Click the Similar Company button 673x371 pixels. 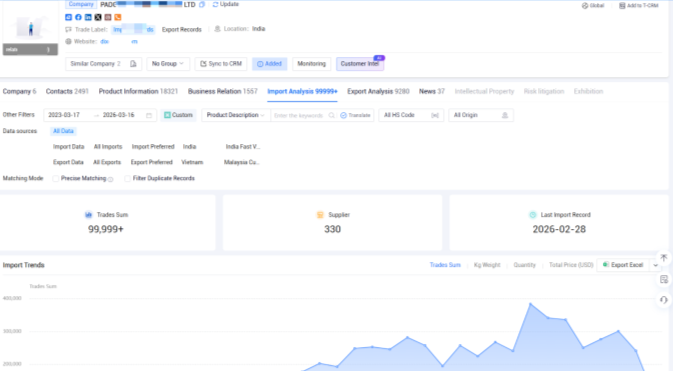(103, 64)
